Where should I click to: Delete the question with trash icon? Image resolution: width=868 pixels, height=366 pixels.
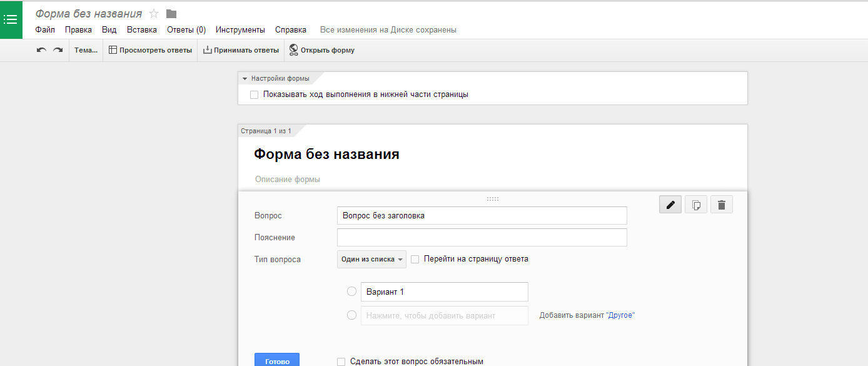(x=721, y=205)
